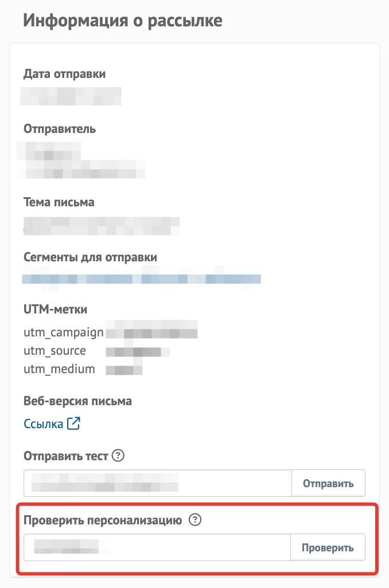Viewport: 389px width, 588px height.
Task: Click the Проверить персонализацию label text
Action: pos(103,520)
